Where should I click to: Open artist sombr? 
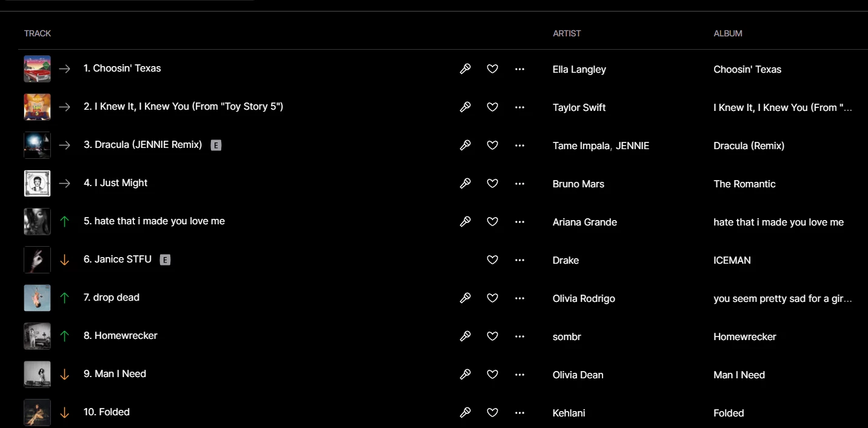(x=567, y=337)
